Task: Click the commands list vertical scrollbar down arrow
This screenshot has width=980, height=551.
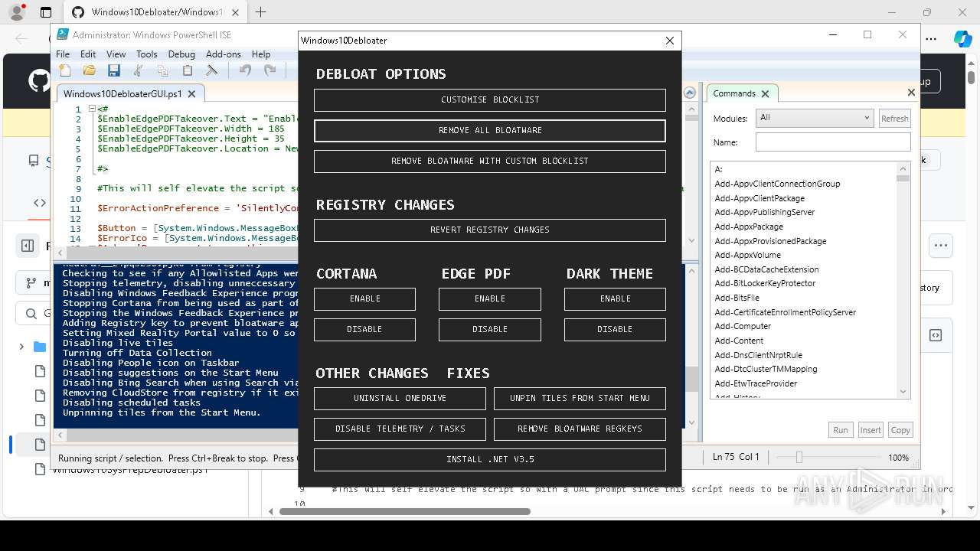Action: 903,392
